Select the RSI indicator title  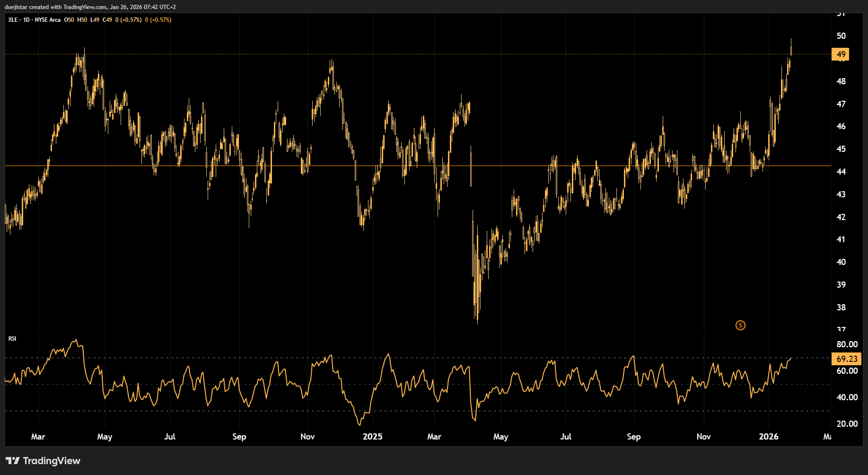pyautogui.click(x=12, y=339)
